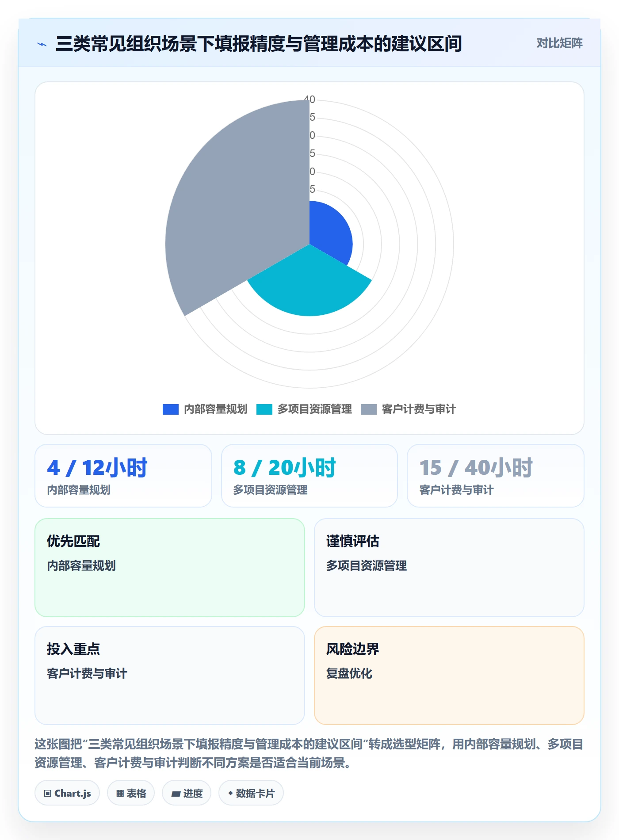Screen dimensions: 619x840
Task: Click the 进度 chip bar icon
Action: click(176, 794)
